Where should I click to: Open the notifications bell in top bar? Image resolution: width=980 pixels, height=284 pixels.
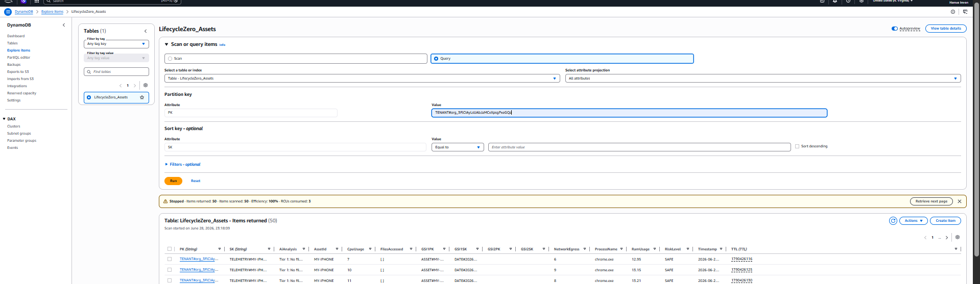pyautogui.click(x=835, y=2)
